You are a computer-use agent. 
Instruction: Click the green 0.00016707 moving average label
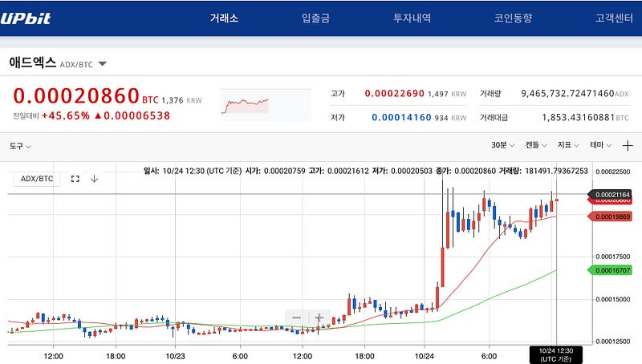[x=610, y=270]
